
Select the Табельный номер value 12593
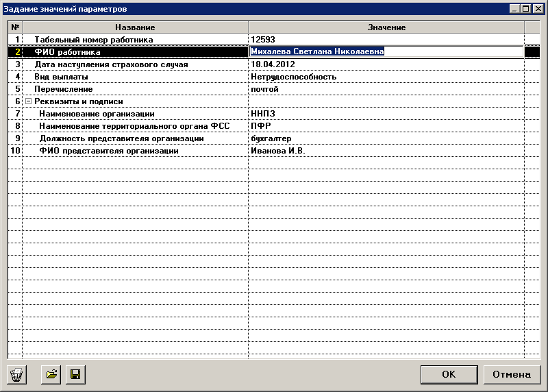pyautogui.click(x=386, y=40)
